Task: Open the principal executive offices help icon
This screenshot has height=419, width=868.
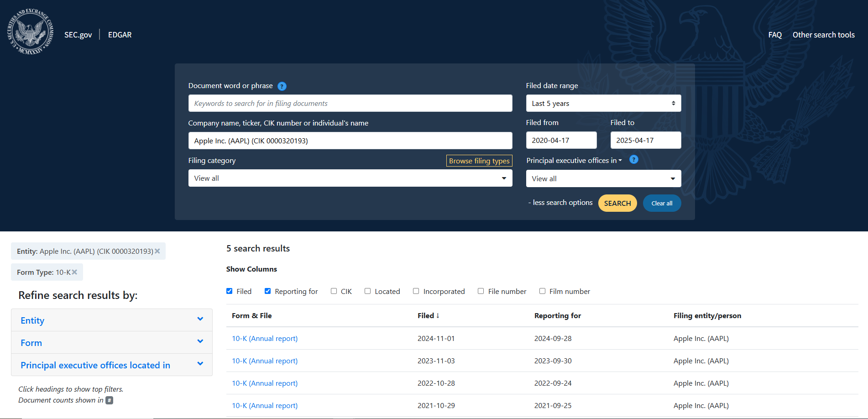Action: 634,159
